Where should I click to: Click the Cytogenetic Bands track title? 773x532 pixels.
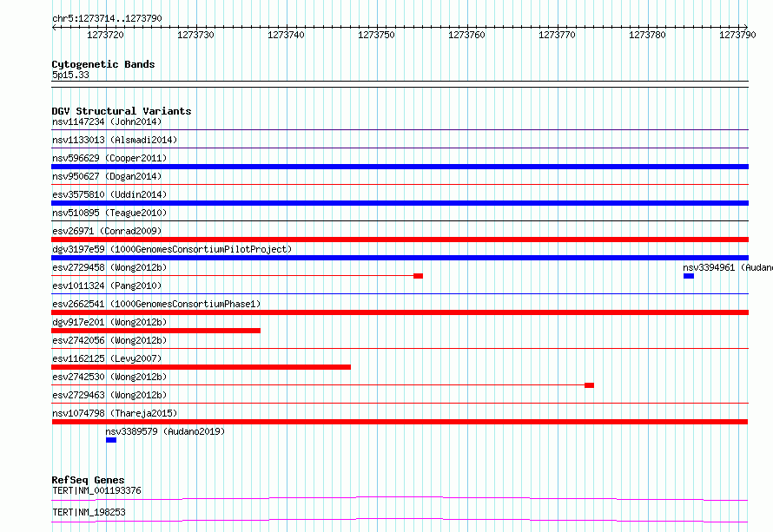pos(103,64)
